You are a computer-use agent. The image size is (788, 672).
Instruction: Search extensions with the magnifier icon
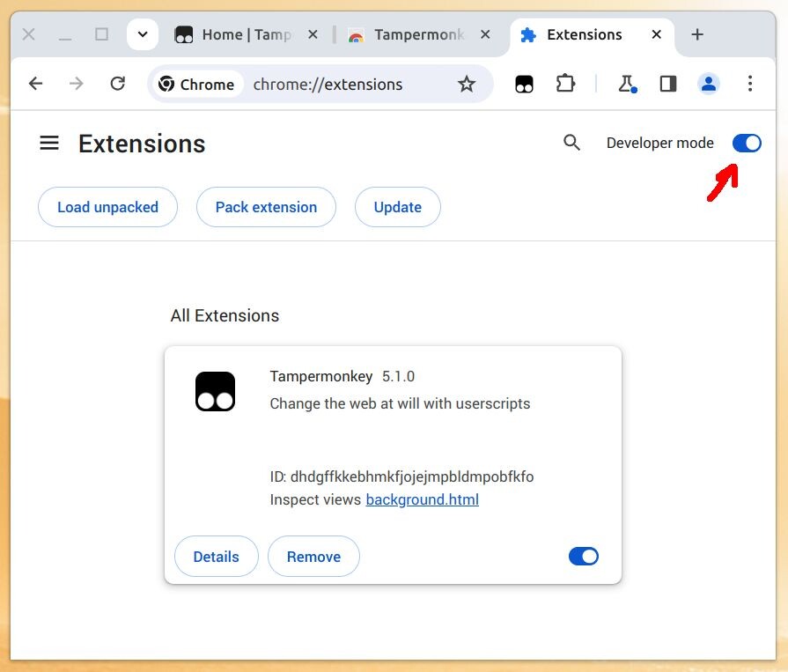571,143
